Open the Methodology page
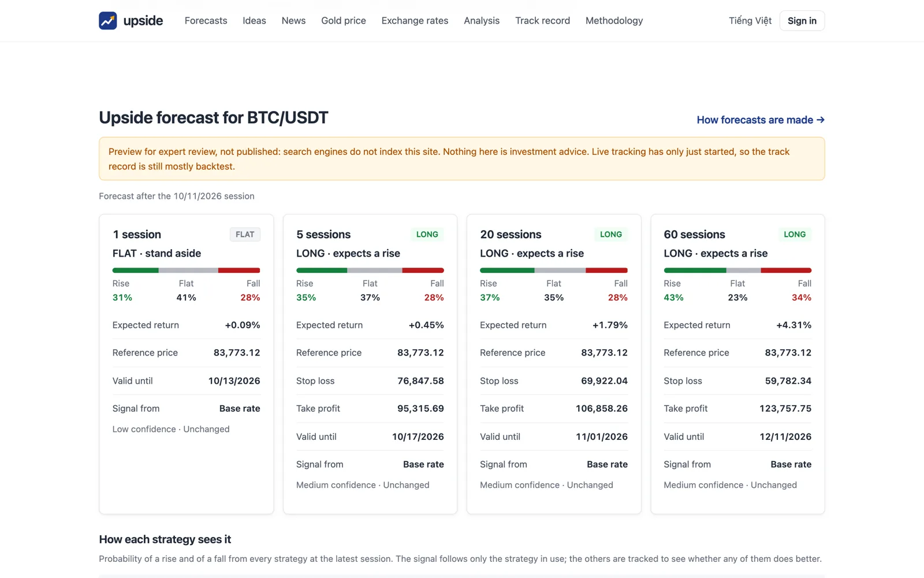Image resolution: width=924 pixels, height=578 pixels. coord(614,21)
